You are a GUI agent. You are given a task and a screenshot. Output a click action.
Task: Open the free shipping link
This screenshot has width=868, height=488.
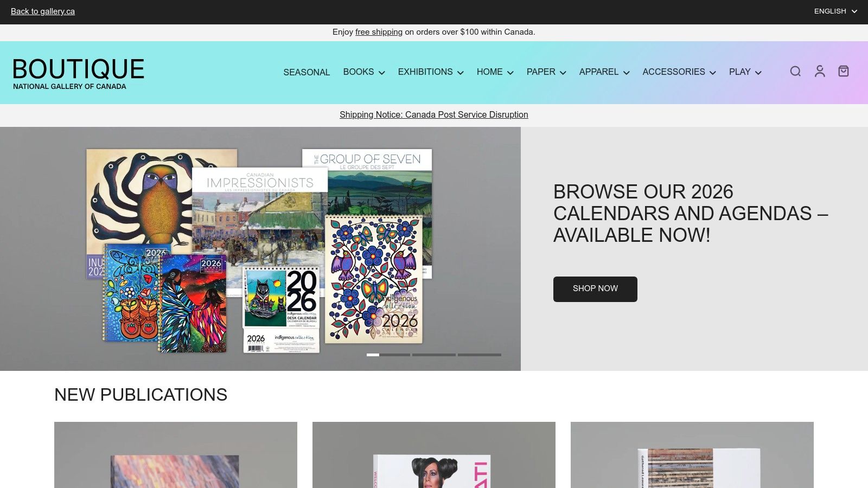379,32
